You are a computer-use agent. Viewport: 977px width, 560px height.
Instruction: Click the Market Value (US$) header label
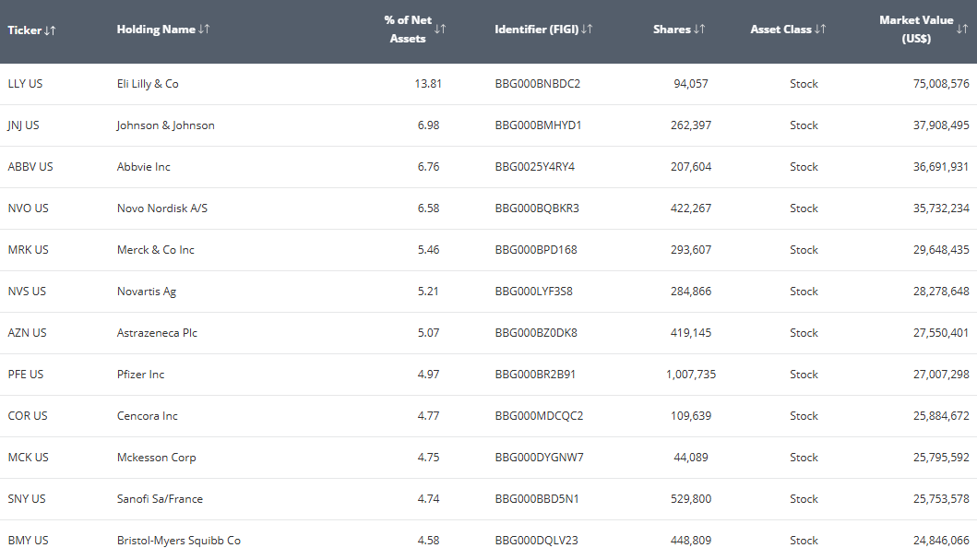(916, 30)
